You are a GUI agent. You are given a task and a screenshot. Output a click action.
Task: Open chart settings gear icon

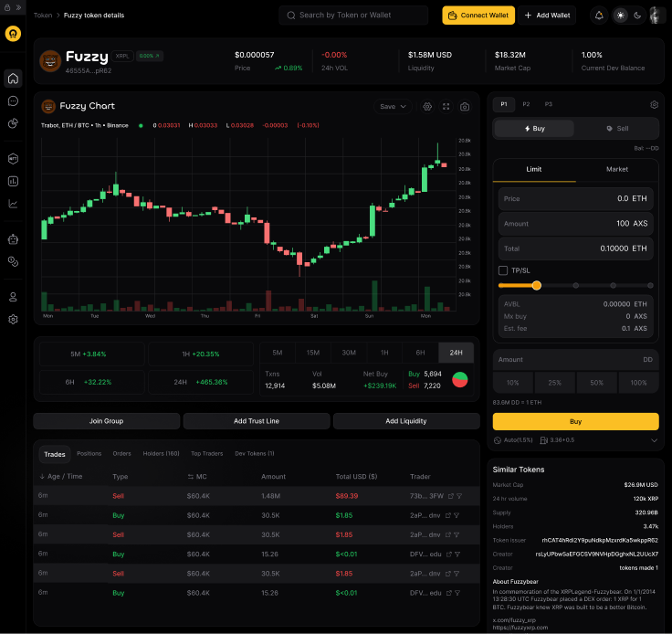427,107
